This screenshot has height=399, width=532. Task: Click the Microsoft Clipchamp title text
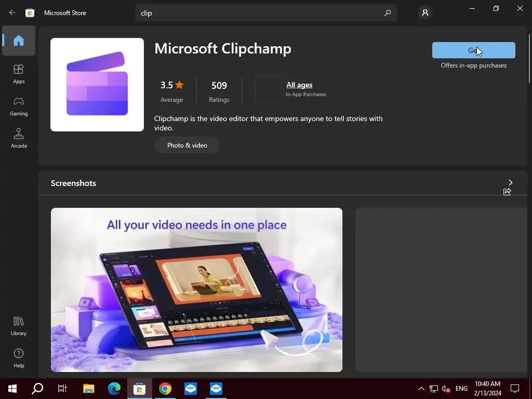click(x=223, y=48)
